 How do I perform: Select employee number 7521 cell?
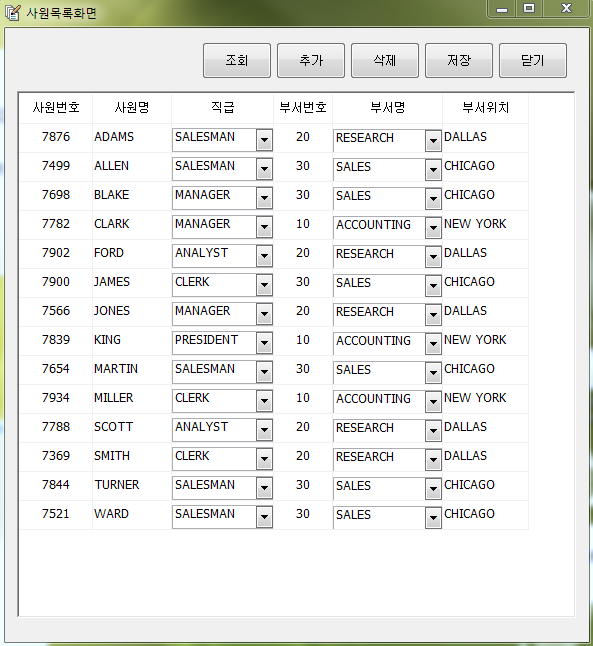(x=56, y=514)
